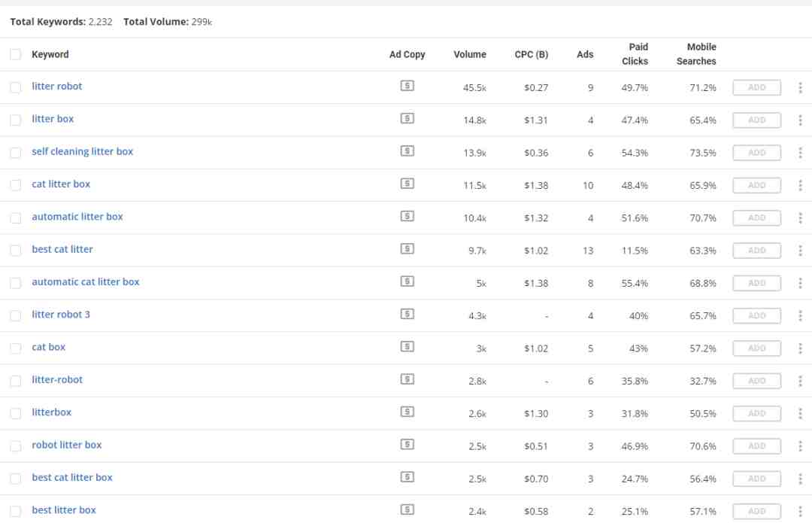Expand more options for automatic litter box
The height and width of the screenshot is (523, 812).
coord(800,218)
